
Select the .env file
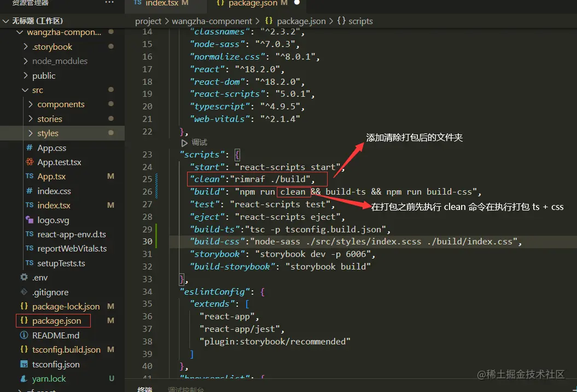40,278
